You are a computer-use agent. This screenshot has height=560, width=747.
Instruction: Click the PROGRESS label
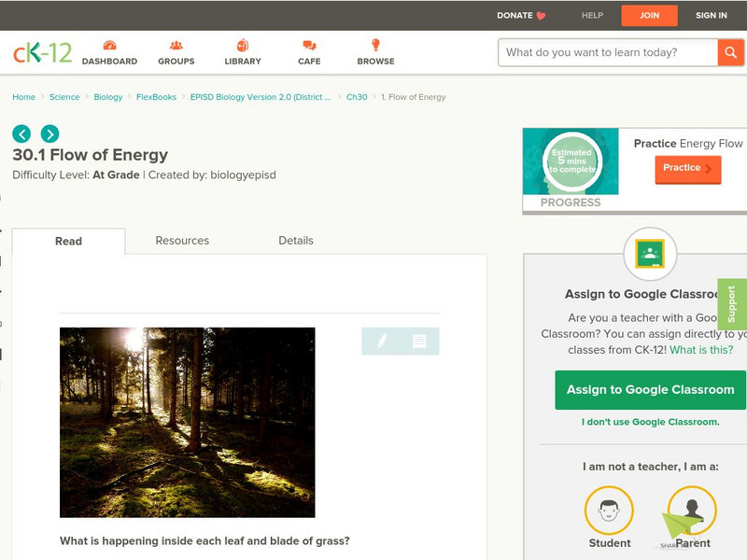pos(571,203)
